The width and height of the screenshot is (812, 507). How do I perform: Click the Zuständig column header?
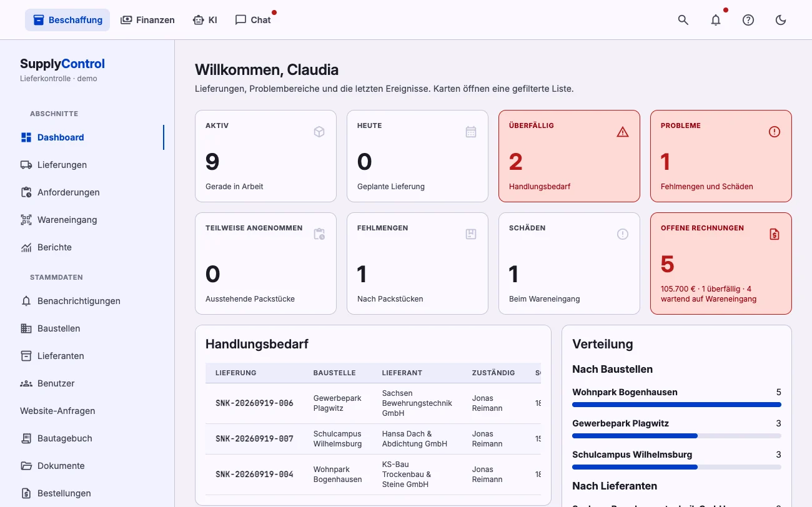(x=493, y=373)
